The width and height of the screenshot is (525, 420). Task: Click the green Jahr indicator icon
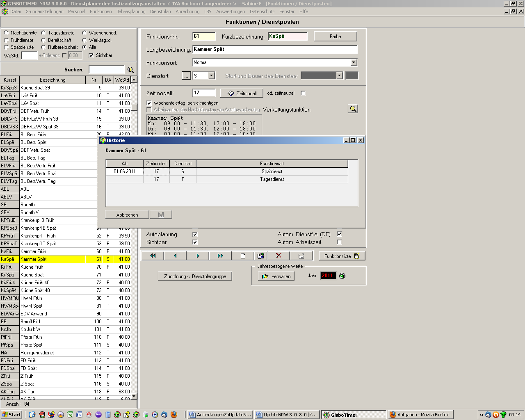[x=342, y=276]
